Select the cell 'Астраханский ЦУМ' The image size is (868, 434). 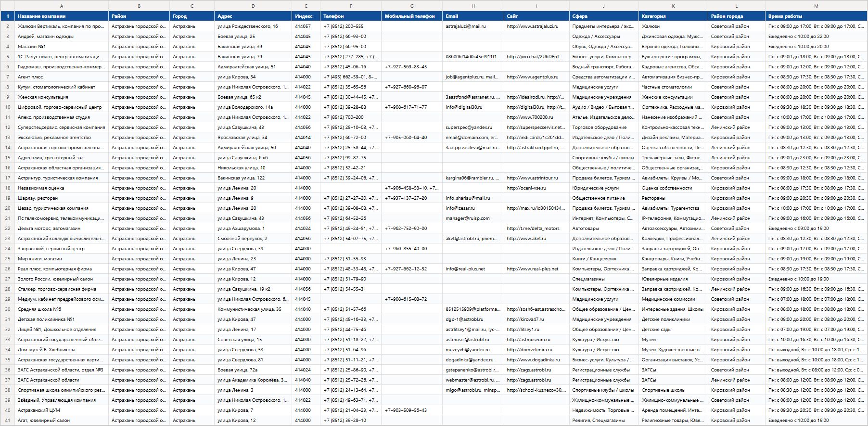[x=62, y=410]
